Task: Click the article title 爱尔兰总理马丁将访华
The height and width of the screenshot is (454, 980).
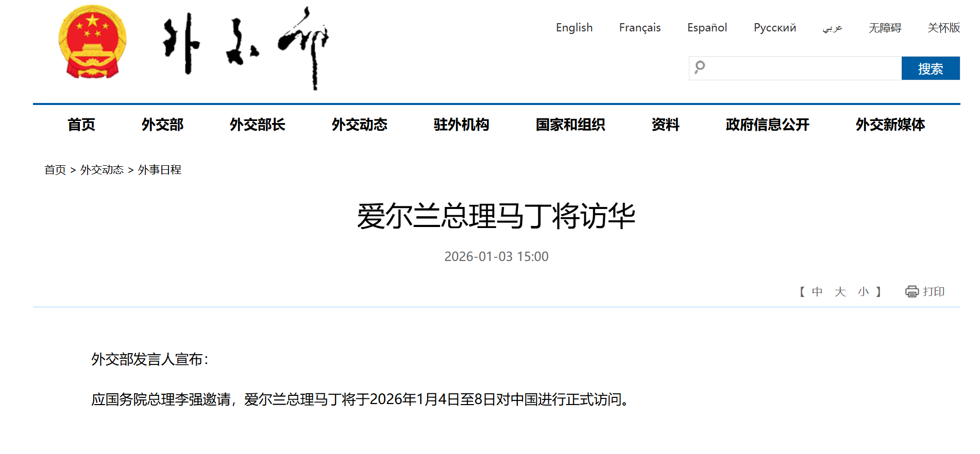Action: [x=496, y=216]
